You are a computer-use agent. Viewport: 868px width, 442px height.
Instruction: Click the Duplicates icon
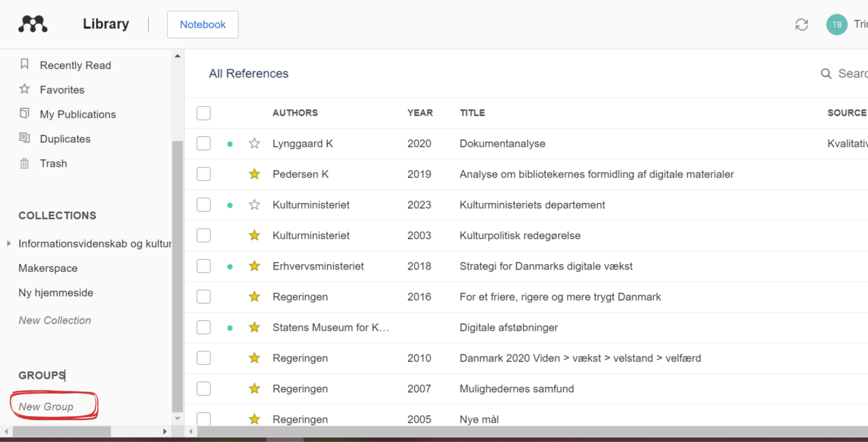pyautogui.click(x=24, y=138)
